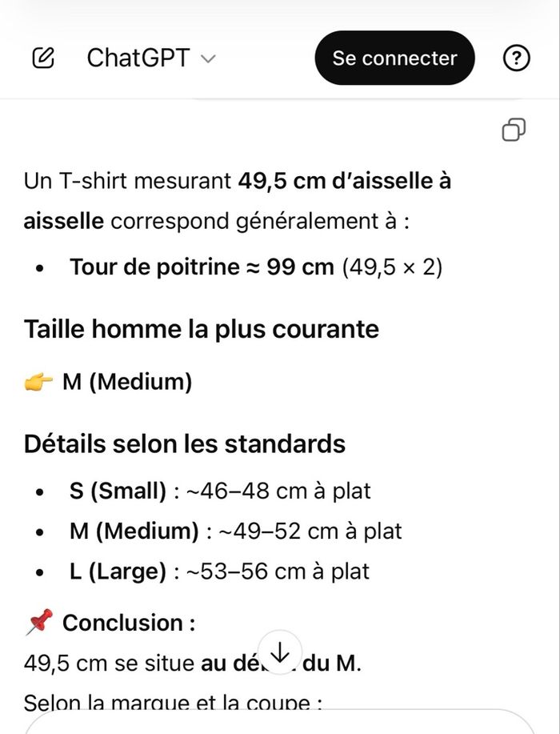Click the Détails selon les standards heading
Viewport: 560px width, 734px height.
click(185, 443)
